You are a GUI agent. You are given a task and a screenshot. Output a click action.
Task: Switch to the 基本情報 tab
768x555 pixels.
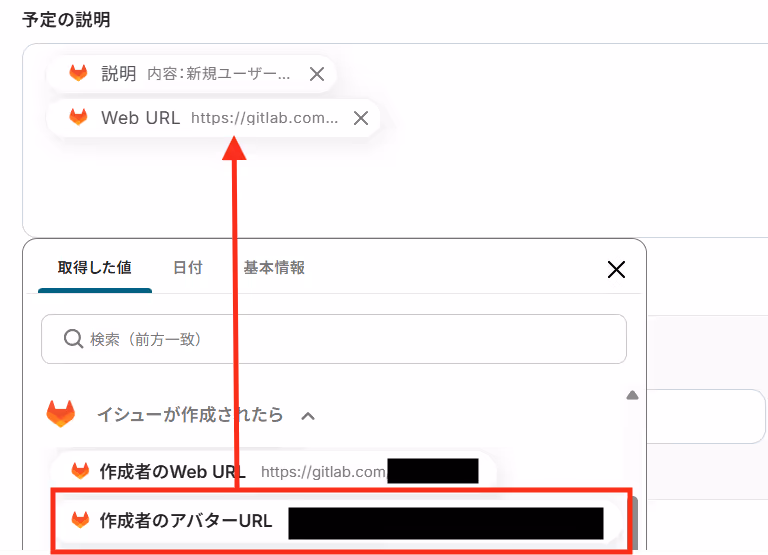coord(274,267)
